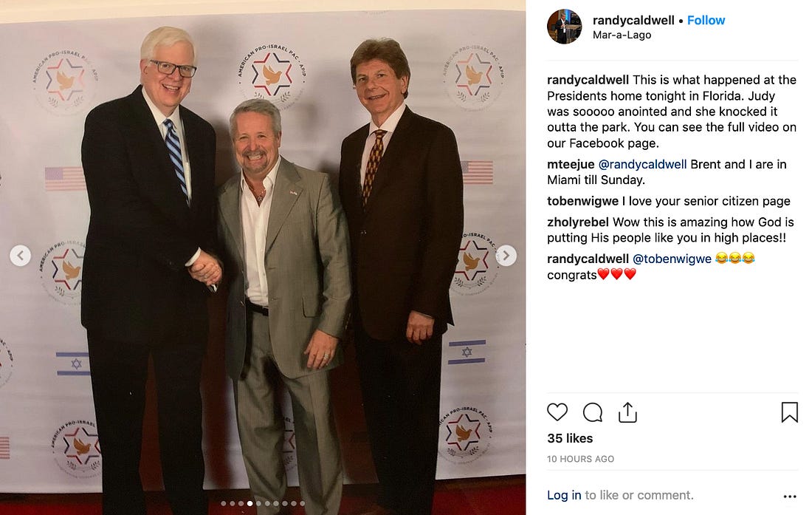Open the three-dot more options menu
Screen dimensions: 812x515
[x=790, y=497]
